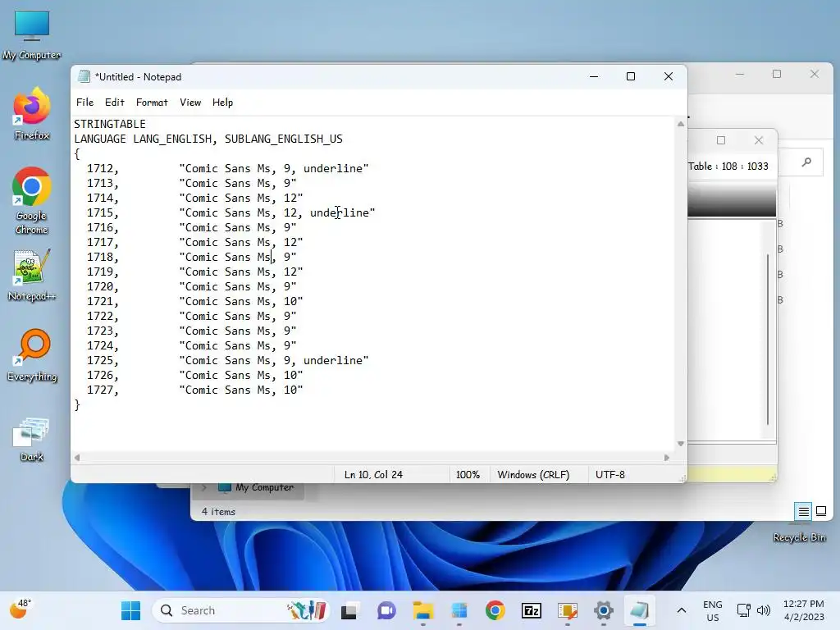
Task: Click the text line starting with 1712
Action: pyautogui.click(x=228, y=168)
